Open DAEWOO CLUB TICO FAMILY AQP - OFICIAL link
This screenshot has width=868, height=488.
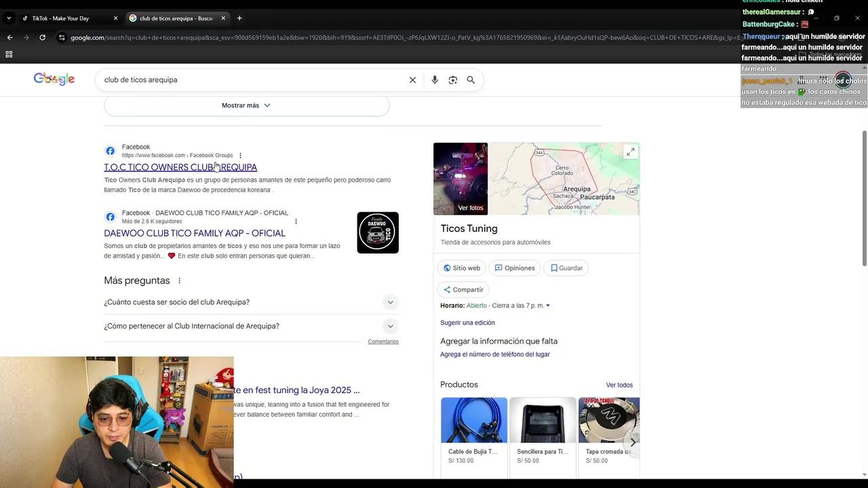coord(195,233)
